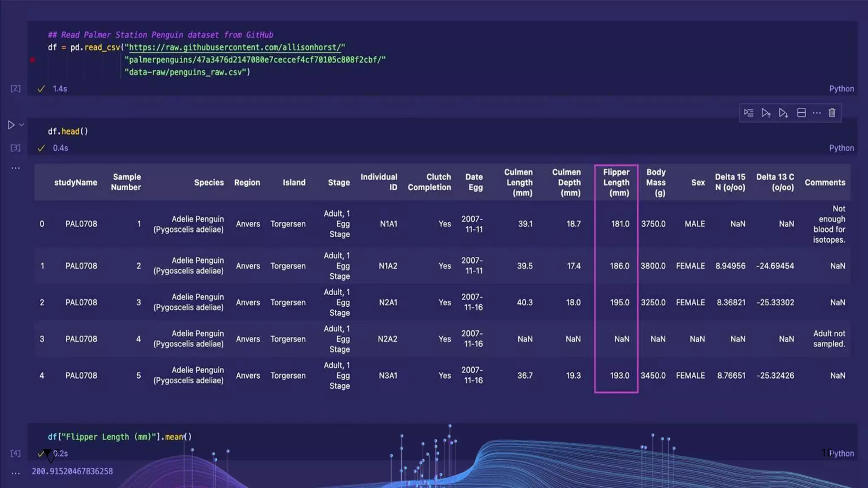Click red breakpoint dot beside read_csv cell
The height and width of the screenshot is (488, 868).
coord(33,60)
